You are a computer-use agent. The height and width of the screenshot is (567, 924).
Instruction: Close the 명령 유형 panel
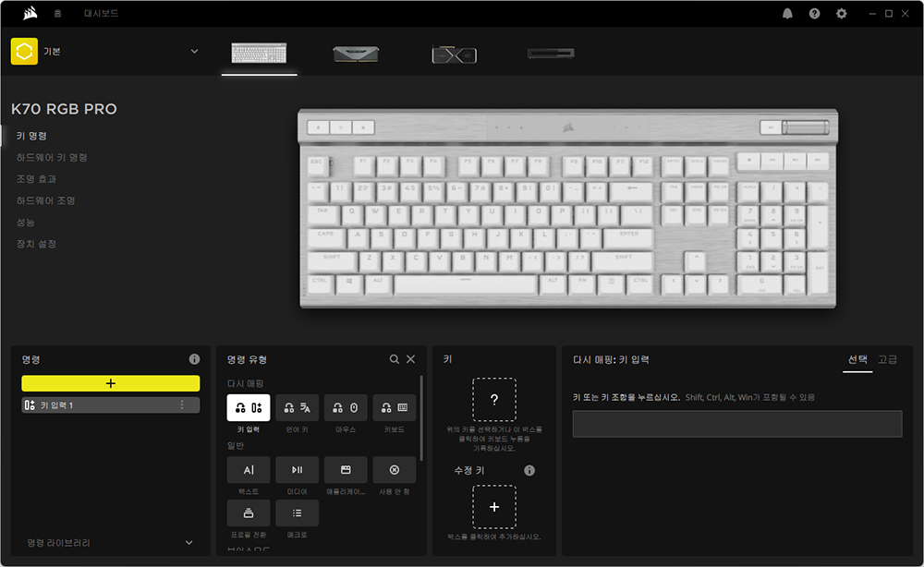[x=411, y=359]
